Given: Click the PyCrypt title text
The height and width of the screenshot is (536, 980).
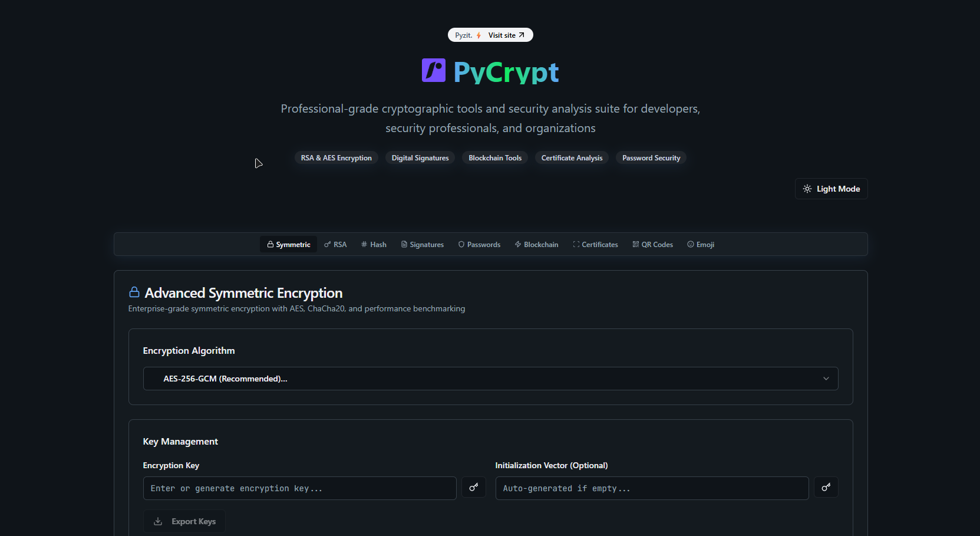Looking at the screenshot, I should click(506, 72).
